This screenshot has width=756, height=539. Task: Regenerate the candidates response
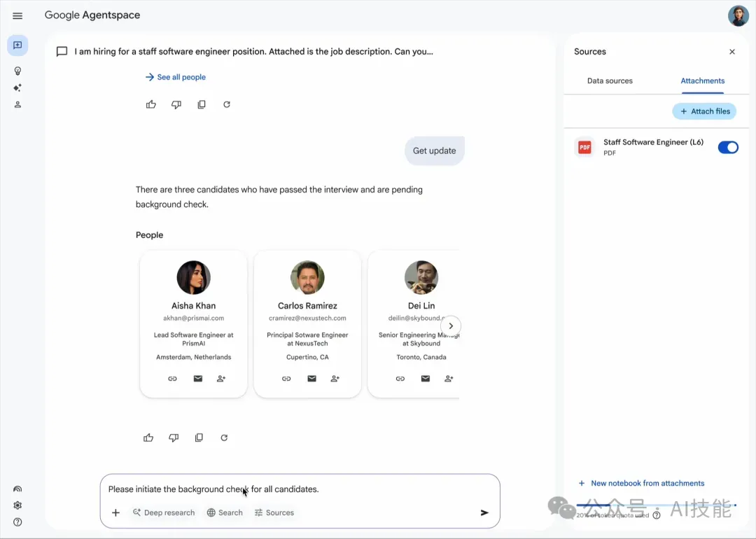coord(224,437)
